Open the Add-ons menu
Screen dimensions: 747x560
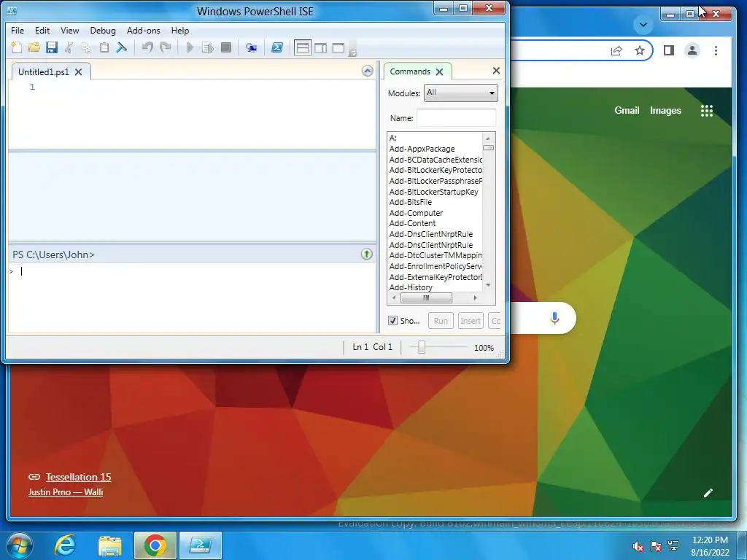click(x=144, y=31)
